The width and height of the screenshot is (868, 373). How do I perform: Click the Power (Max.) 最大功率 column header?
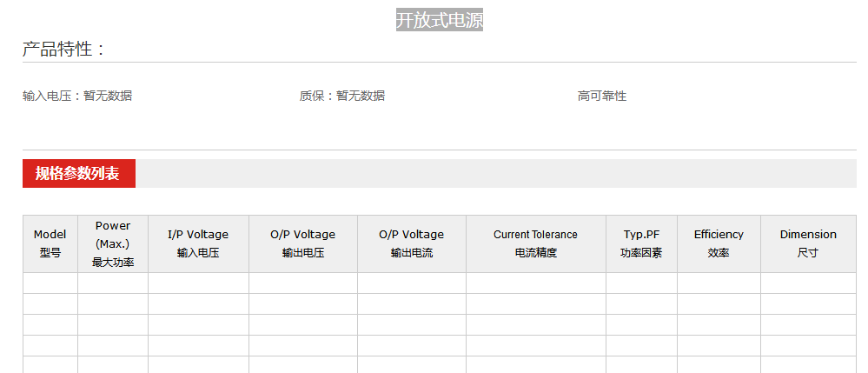(x=113, y=243)
